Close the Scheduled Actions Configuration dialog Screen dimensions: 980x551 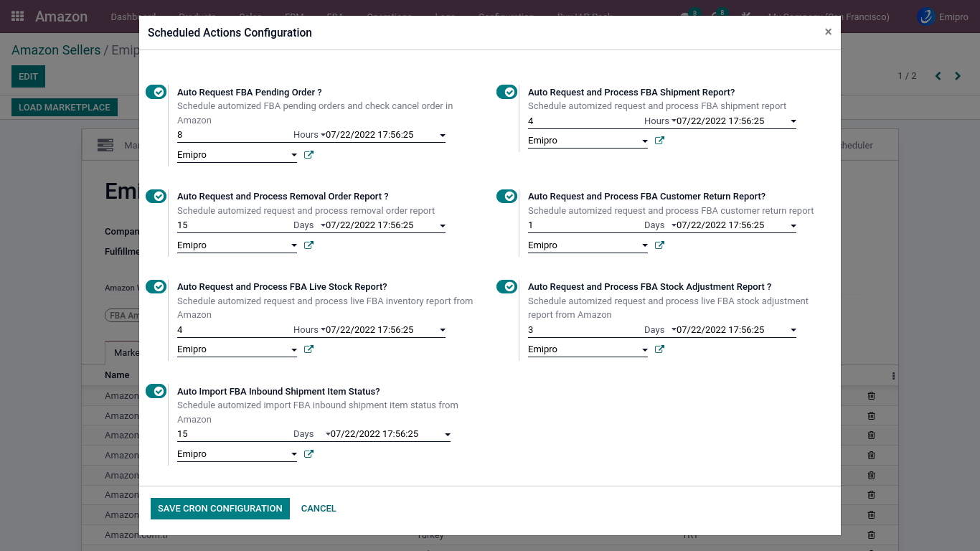[828, 32]
